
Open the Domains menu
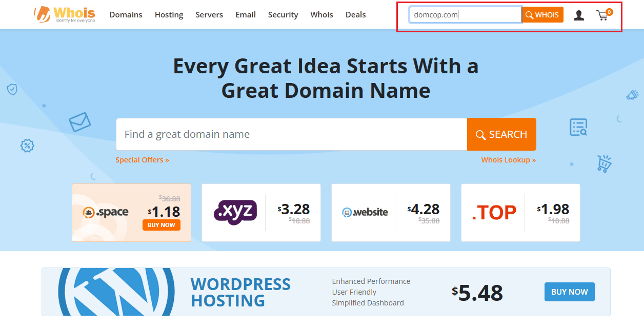[x=126, y=15]
